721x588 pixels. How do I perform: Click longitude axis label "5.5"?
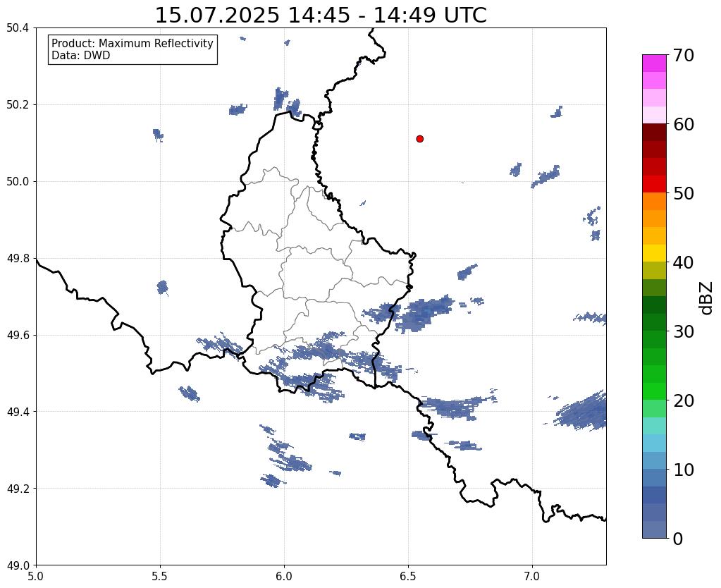[x=160, y=576]
